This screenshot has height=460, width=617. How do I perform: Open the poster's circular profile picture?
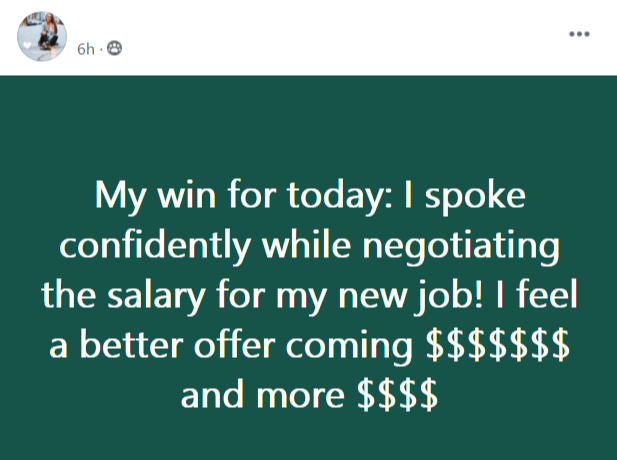(x=42, y=37)
